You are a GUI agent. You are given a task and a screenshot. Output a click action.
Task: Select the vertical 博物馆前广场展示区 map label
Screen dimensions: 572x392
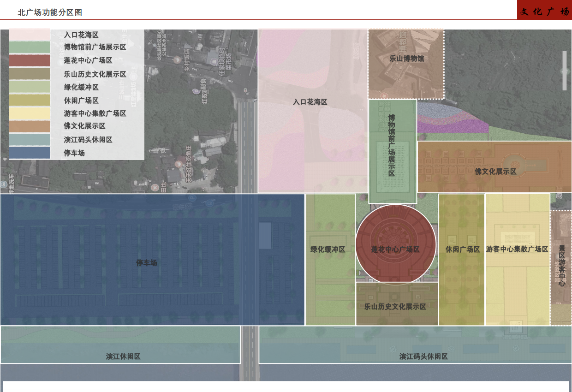coord(392,146)
